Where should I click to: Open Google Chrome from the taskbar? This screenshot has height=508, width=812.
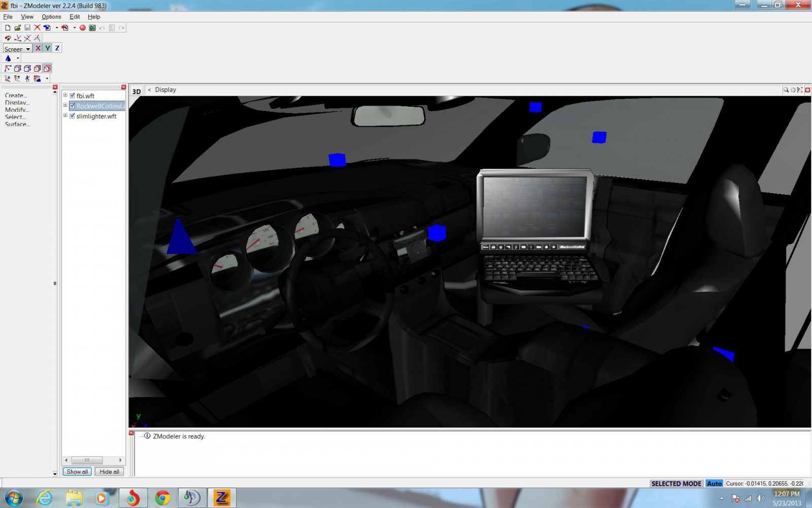point(162,498)
